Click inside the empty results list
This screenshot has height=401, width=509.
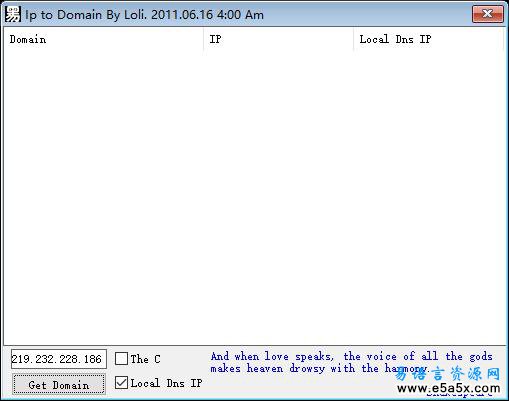(255, 197)
